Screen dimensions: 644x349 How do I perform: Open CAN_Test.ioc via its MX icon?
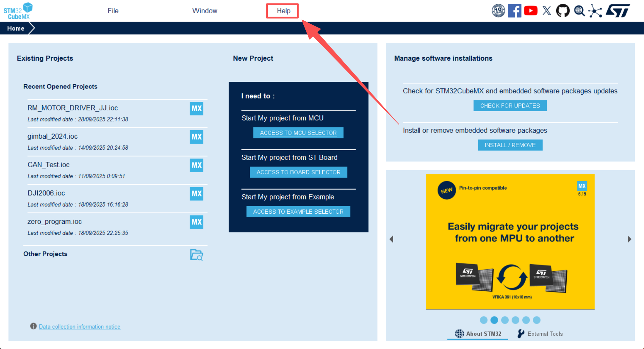(197, 166)
